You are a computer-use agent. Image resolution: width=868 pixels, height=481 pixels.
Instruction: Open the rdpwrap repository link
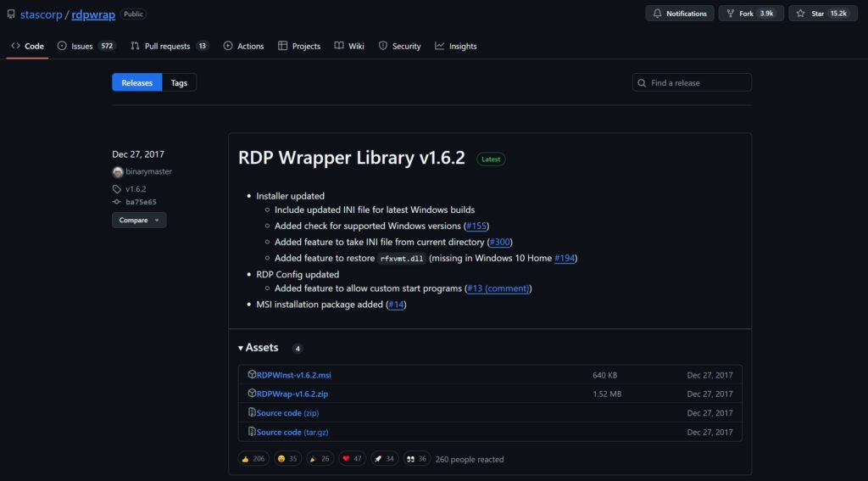coord(93,14)
